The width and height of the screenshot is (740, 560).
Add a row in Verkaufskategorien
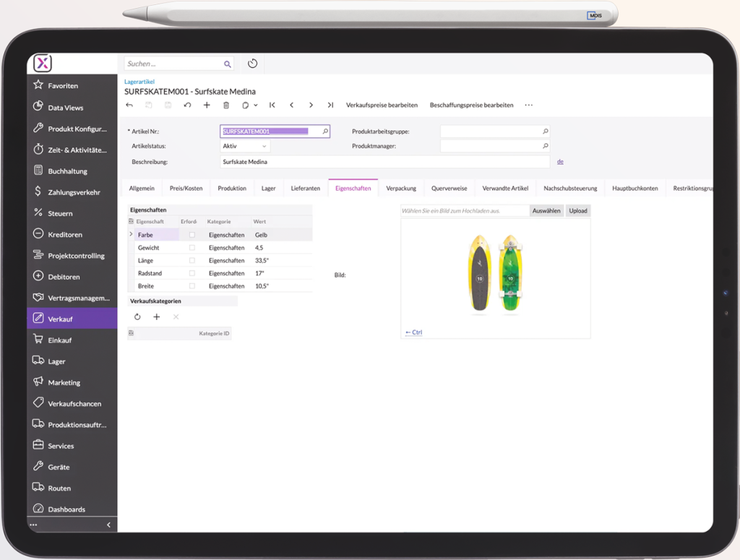click(x=157, y=317)
